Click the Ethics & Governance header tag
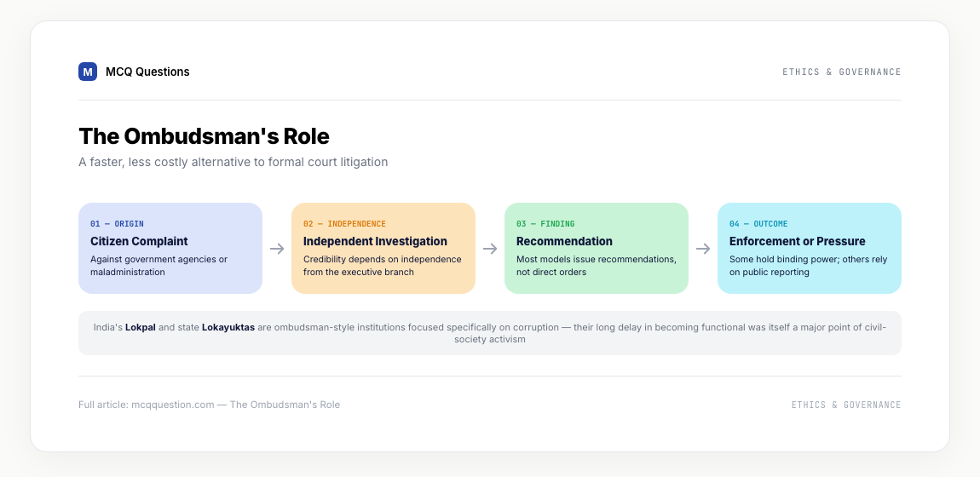 [x=842, y=72]
